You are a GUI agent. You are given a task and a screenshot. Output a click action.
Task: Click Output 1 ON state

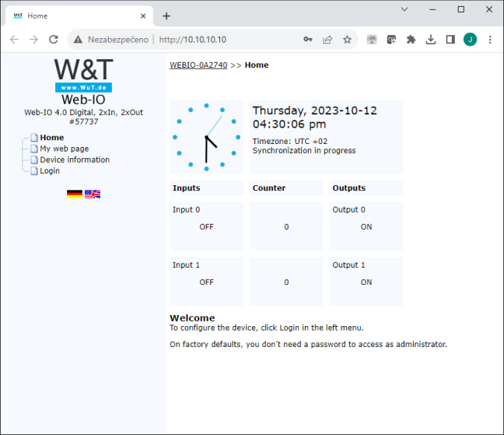click(x=366, y=282)
